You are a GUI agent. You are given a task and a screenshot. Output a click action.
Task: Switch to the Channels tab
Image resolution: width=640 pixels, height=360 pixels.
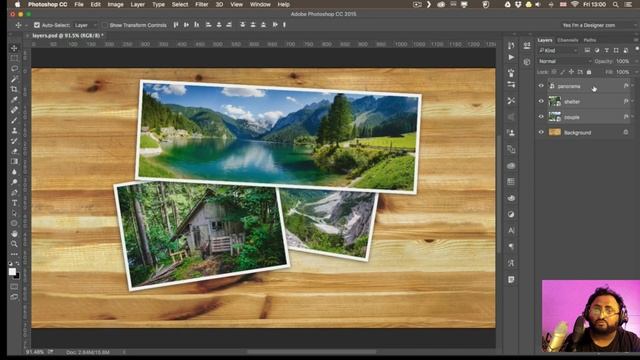pos(567,40)
